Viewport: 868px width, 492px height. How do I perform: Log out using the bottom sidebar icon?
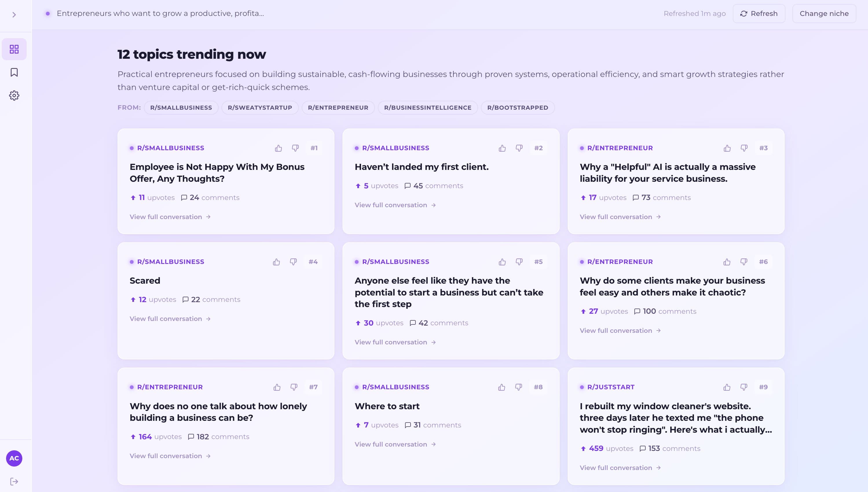pos(14,481)
